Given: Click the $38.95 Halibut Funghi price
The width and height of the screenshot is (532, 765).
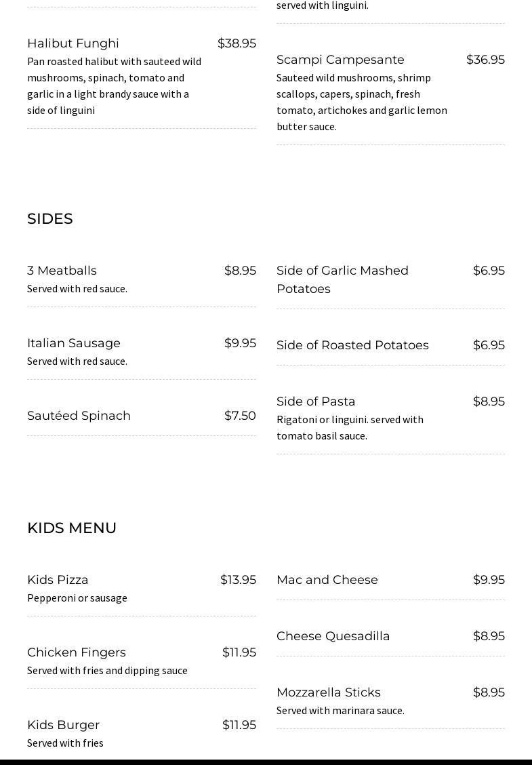Looking at the screenshot, I should click(237, 43).
